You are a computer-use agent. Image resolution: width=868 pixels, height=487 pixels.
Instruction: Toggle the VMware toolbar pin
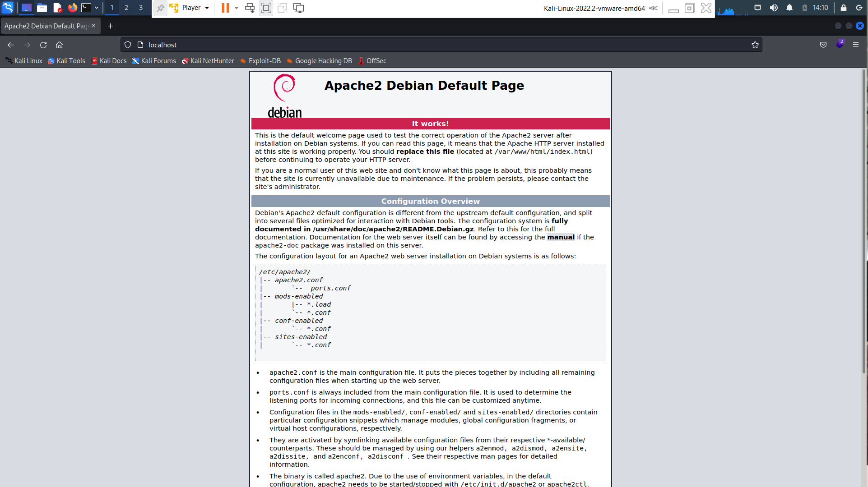pyautogui.click(x=160, y=8)
